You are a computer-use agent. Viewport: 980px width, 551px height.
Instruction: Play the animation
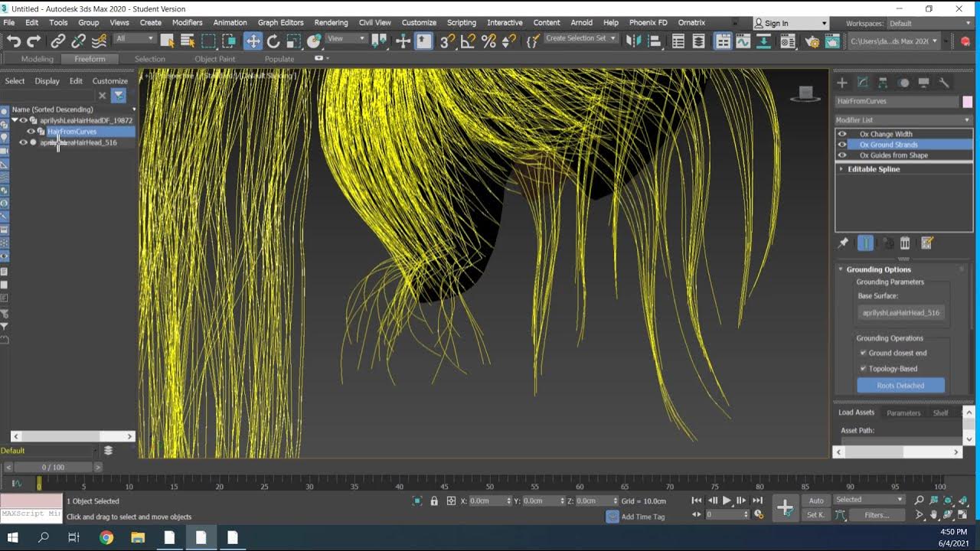coord(727,500)
